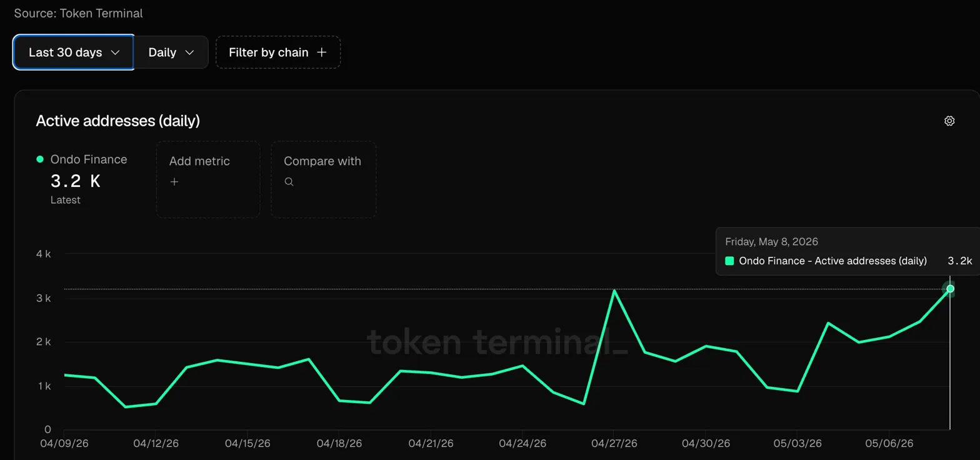
Task: Click the 2 k y-axis label
Action: (x=44, y=342)
